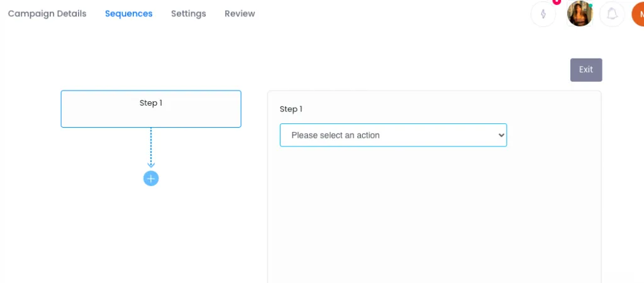The width and height of the screenshot is (644, 283).
Task: Click the arrowhead above the plus button
Action: click(x=151, y=165)
